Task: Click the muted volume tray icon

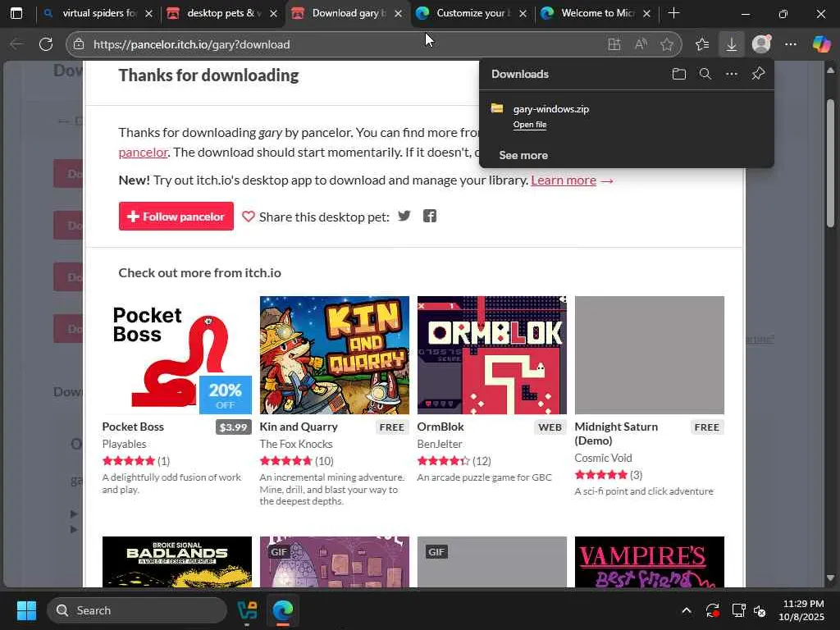Action: [760, 610]
